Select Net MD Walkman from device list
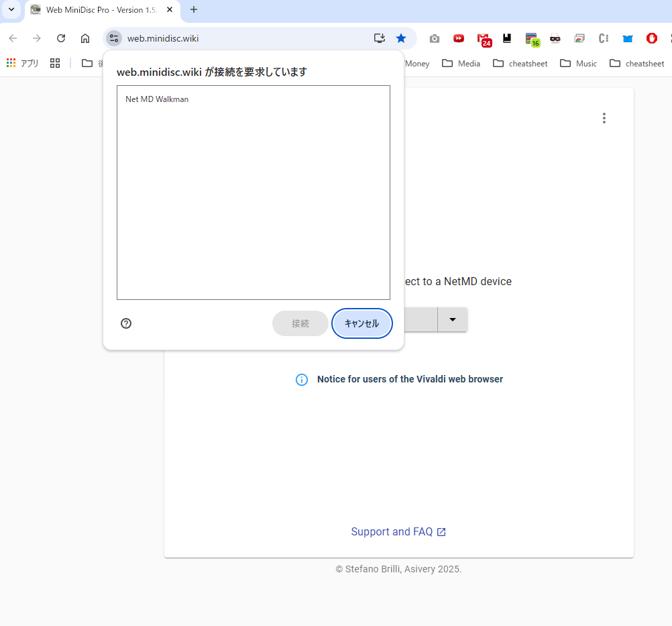 pyautogui.click(x=254, y=99)
